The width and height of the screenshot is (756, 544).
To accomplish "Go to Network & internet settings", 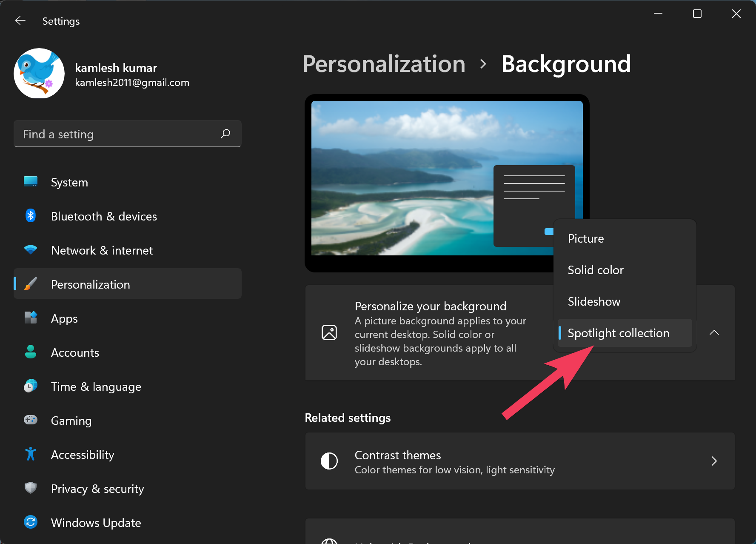I will click(128, 250).
